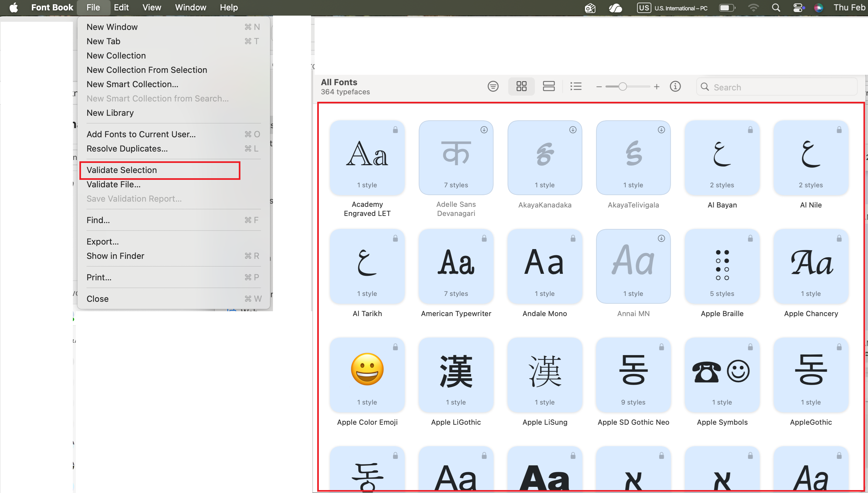Open the View menu
The image size is (868, 493).
point(151,7)
